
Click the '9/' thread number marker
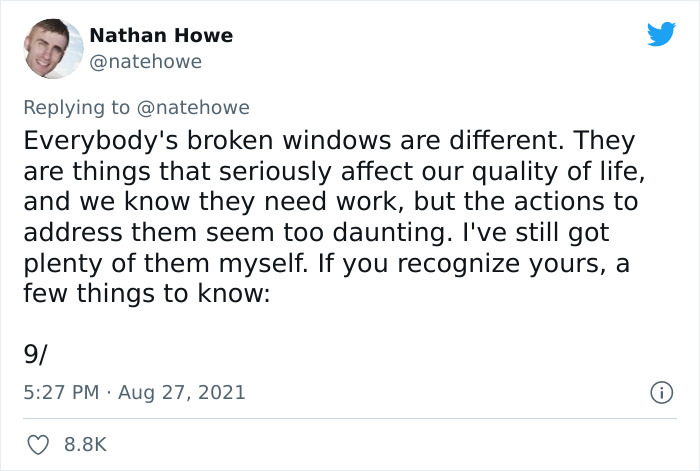(35, 355)
